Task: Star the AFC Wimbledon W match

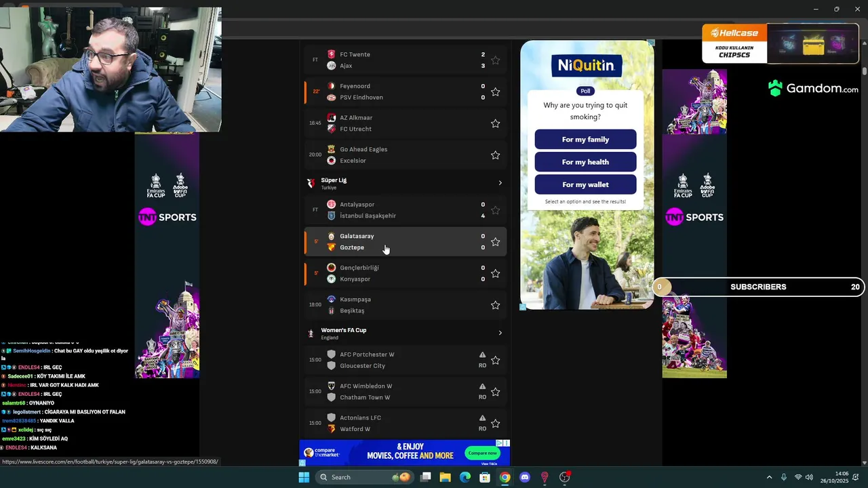Action: [496, 392]
